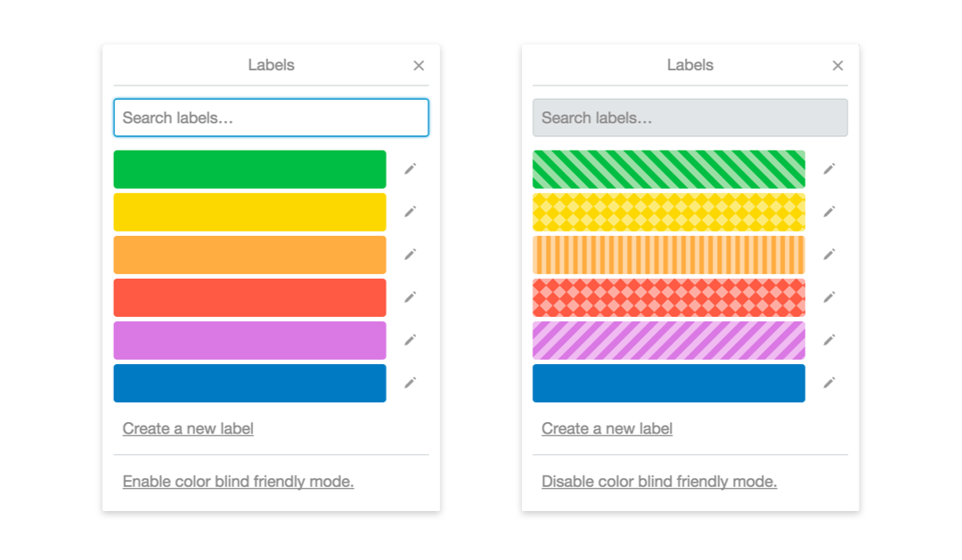The width and height of the screenshot is (962, 560).
Task: Select the solid orange label in left panel
Action: pyautogui.click(x=249, y=255)
